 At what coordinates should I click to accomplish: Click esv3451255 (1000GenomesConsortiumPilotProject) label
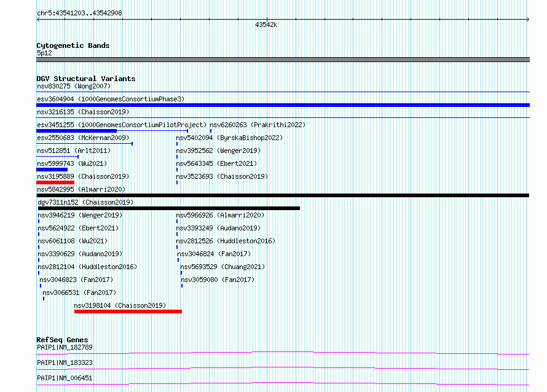(x=122, y=125)
